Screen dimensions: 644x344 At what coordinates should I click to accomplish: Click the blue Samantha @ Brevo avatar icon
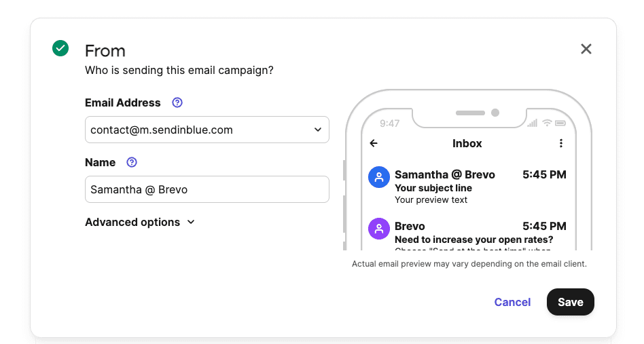coord(378,177)
